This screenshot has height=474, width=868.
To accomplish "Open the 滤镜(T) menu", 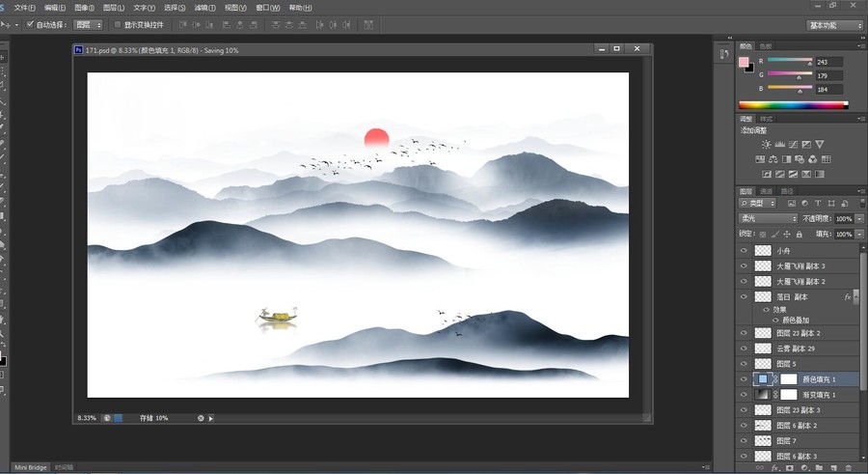I will [204, 8].
